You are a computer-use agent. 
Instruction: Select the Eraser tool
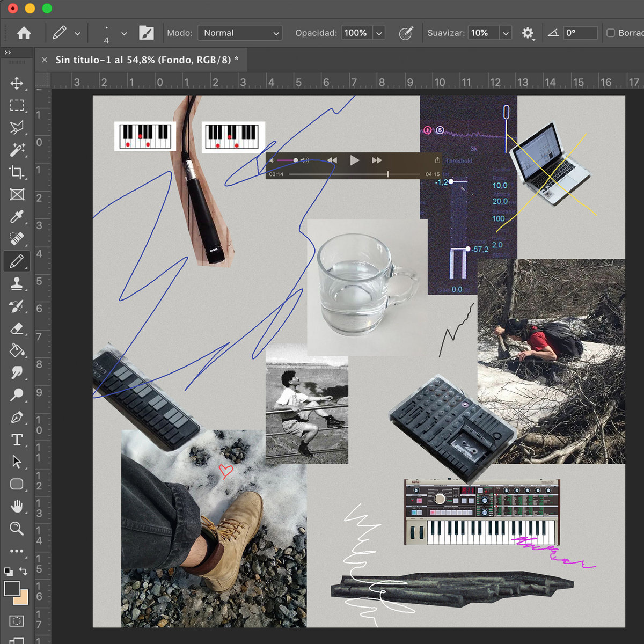(x=17, y=328)
